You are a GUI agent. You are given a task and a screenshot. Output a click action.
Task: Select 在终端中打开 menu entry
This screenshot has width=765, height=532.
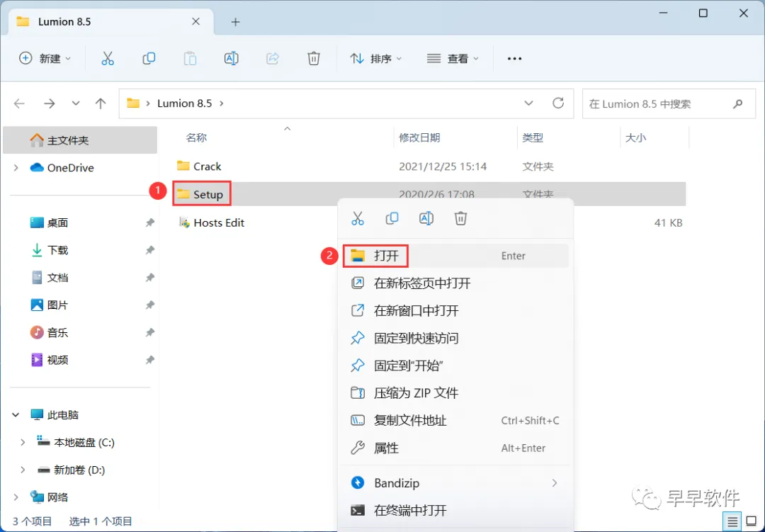pos(455,511)
